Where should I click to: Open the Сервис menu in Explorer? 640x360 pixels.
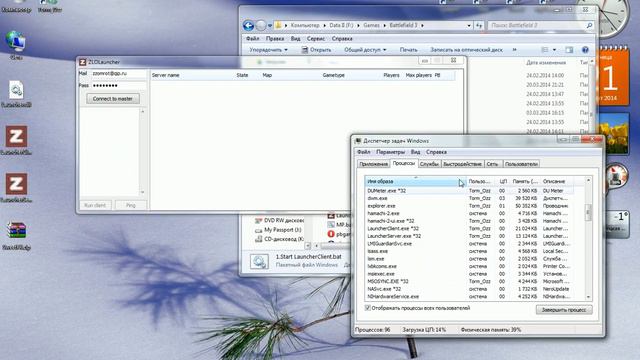(x=316, y=39)
